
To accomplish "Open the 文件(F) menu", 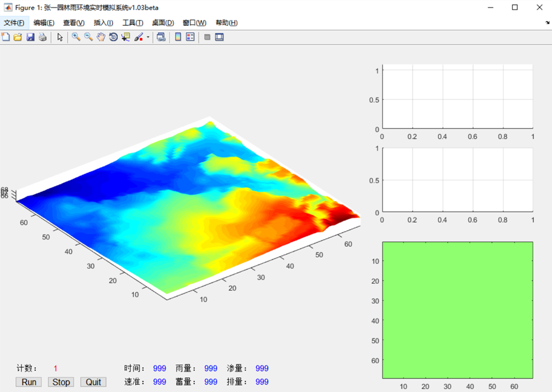I will [x=14, y=23].
